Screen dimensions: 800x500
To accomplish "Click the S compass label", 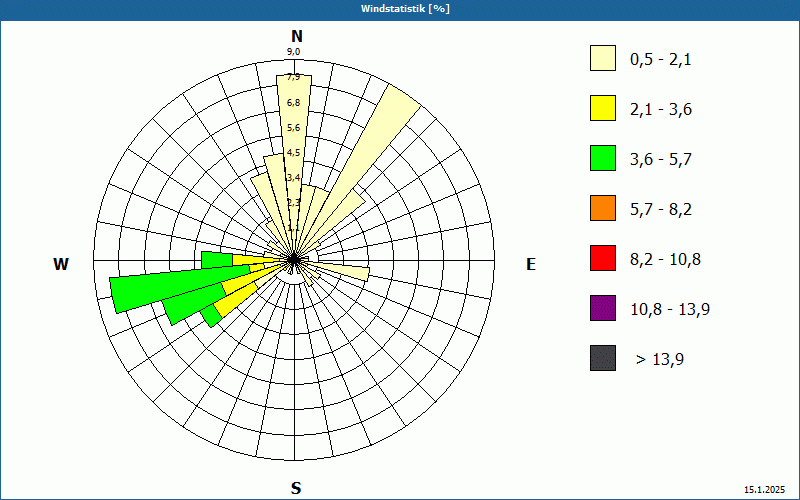I will tap(296, 488).
